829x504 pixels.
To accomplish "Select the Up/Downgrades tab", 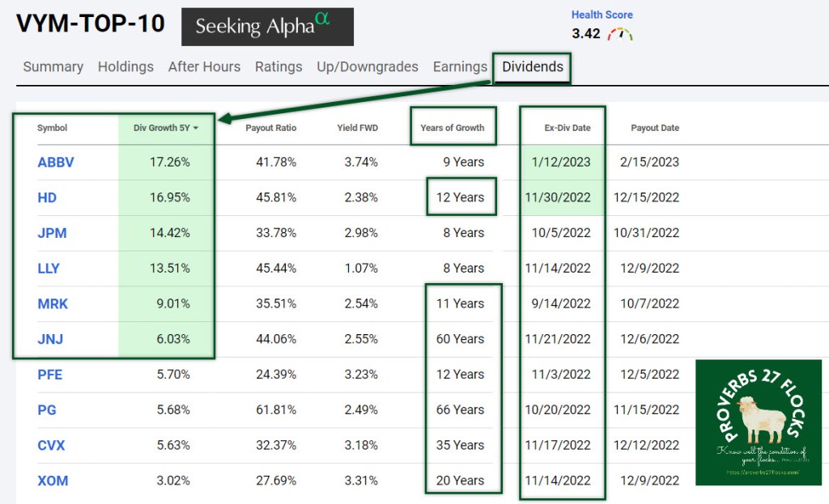I will click(x=368, y=67).
